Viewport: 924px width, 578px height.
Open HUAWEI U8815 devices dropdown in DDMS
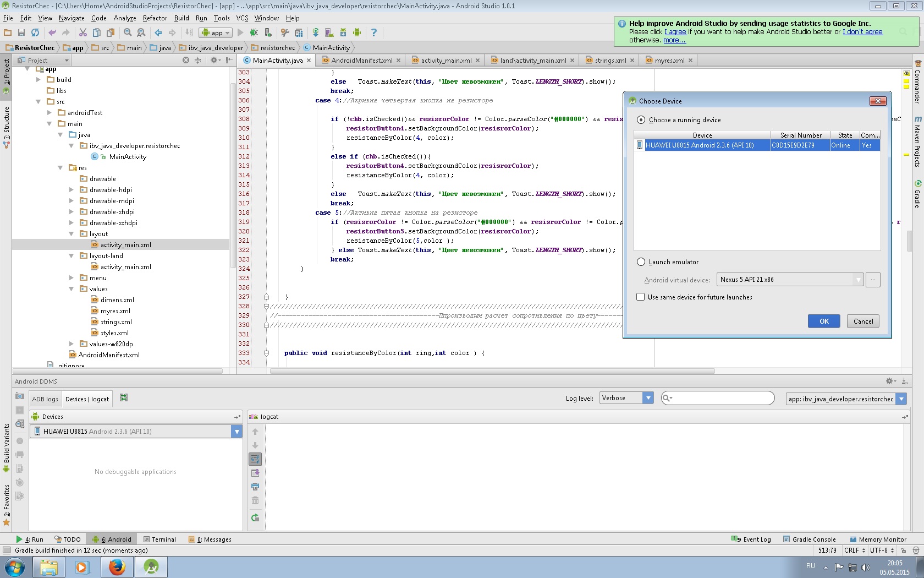click(136, 432)
